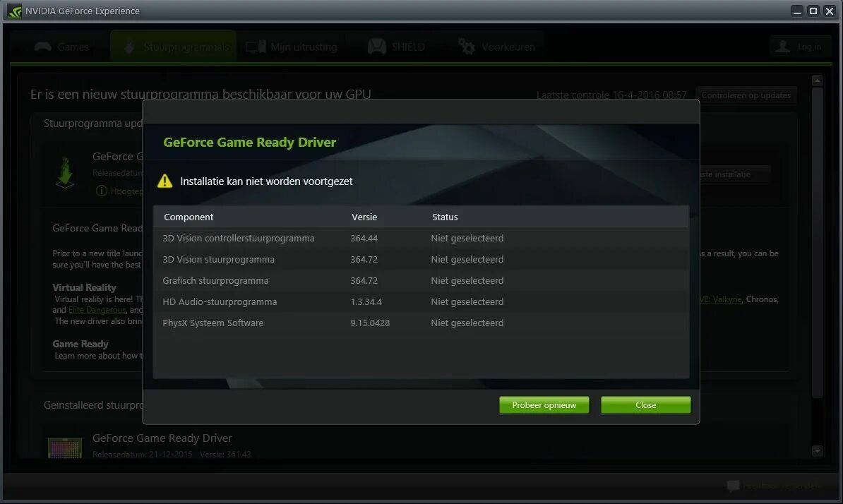Screen dimensions: 843x504
Task: Click the GeForce Game Ready Driver dialog title
Action: pos(249,143)
